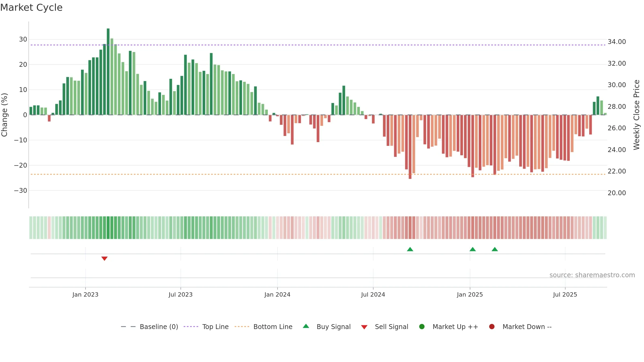Click the deepest red bar below the bottom line

(410, 147)
